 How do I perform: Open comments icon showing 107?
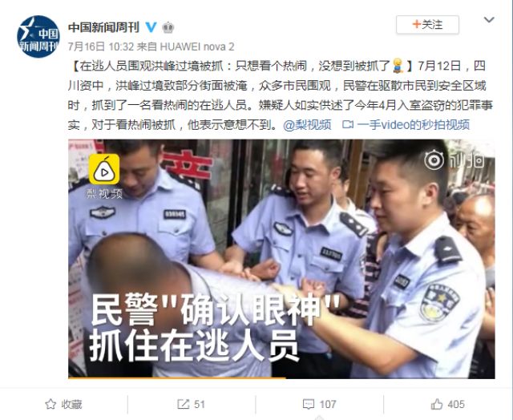pos(309,404)
